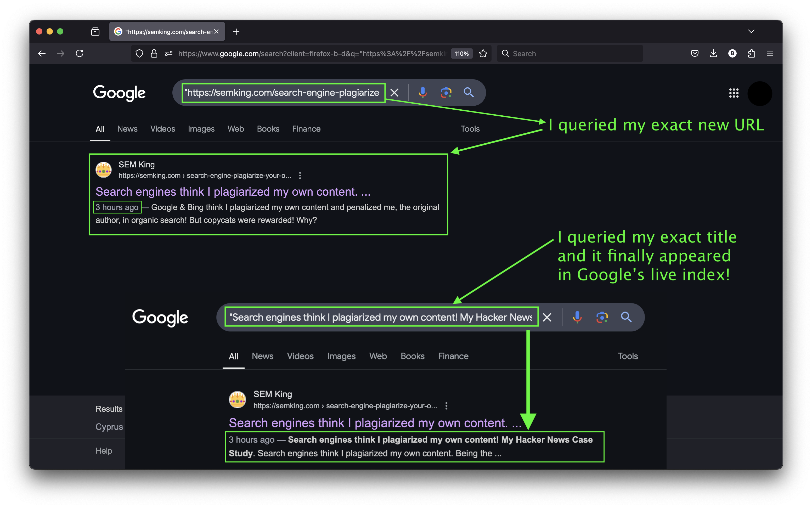Reload the current Google results page
812x508 pixels.
(80, 53)
